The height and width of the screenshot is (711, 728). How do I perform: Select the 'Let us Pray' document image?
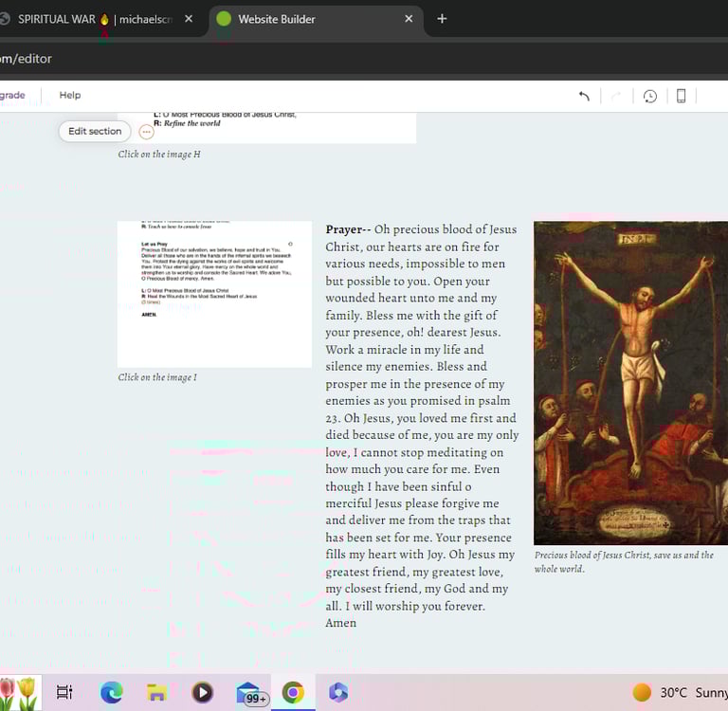[214, 295]
